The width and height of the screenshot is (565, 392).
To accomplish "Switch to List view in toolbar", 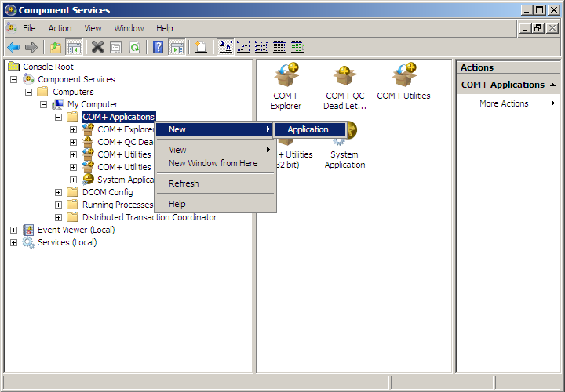I will pos(261,47).
